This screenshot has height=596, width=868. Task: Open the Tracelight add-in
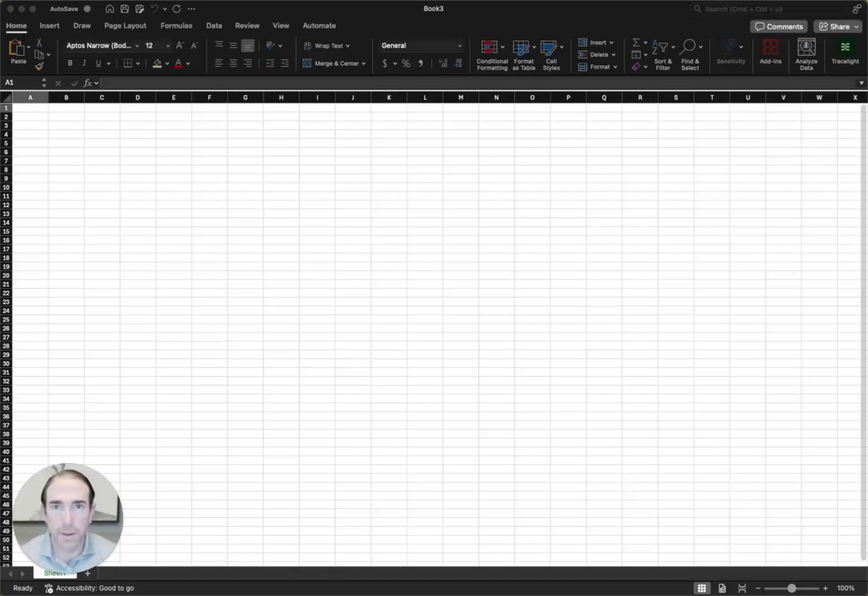pos(845,52)
